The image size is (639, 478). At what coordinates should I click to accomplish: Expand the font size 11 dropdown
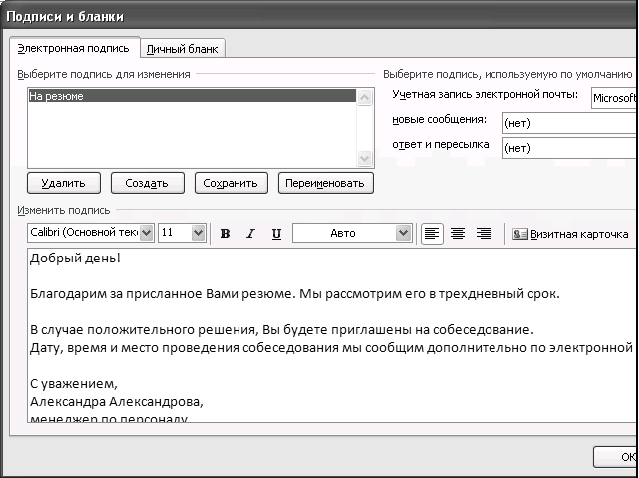point(198,233)
